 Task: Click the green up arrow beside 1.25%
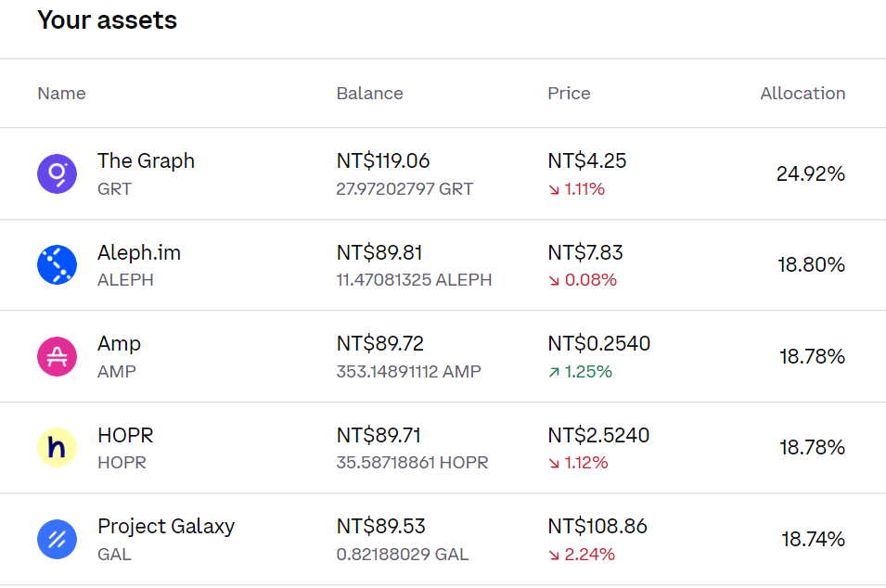[x=554, y=372]
